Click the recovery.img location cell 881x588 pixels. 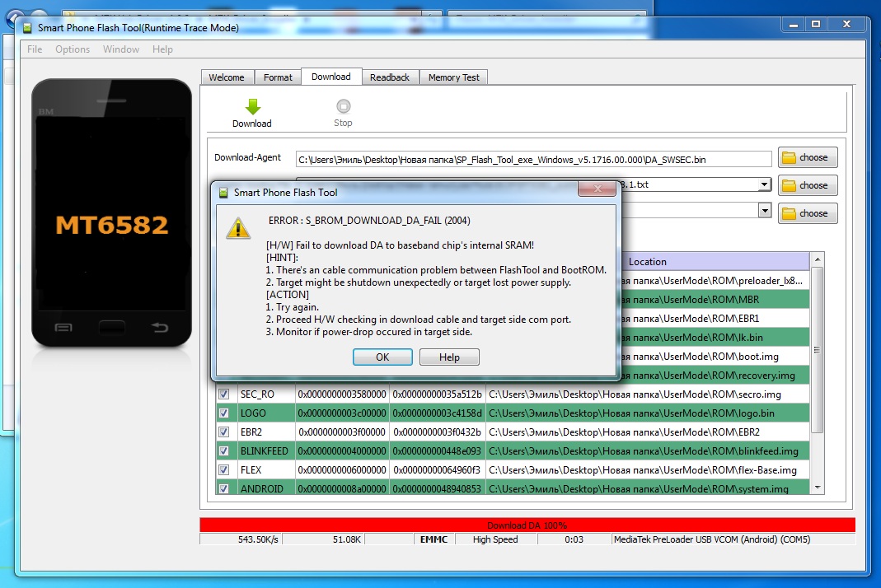(715, 376)
